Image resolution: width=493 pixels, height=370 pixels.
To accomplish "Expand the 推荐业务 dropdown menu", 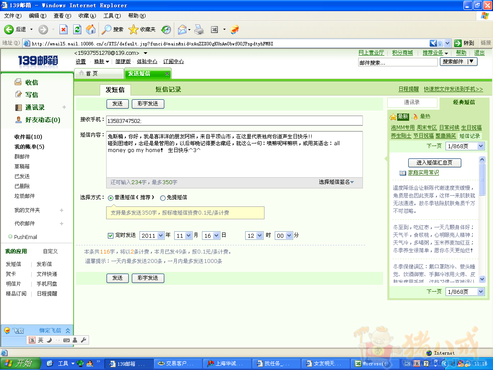I will click(435, 53).
